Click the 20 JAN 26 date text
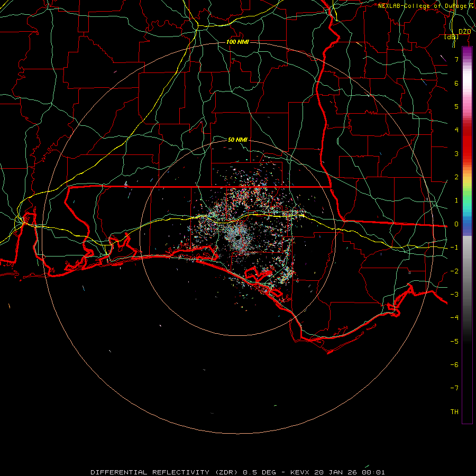 pos(335,472)
